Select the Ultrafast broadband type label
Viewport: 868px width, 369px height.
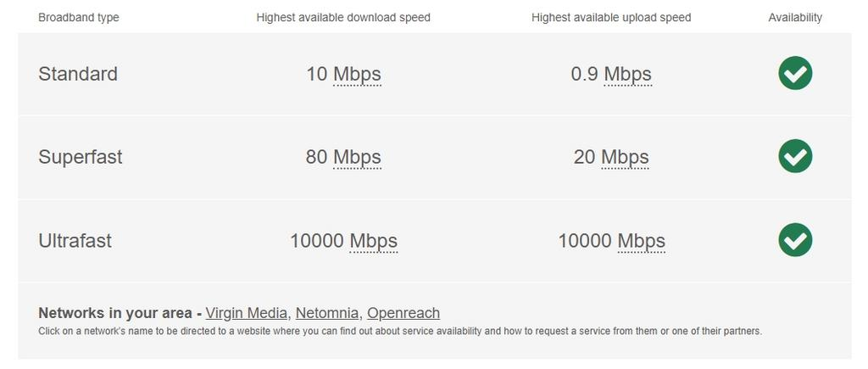[75, 241]
